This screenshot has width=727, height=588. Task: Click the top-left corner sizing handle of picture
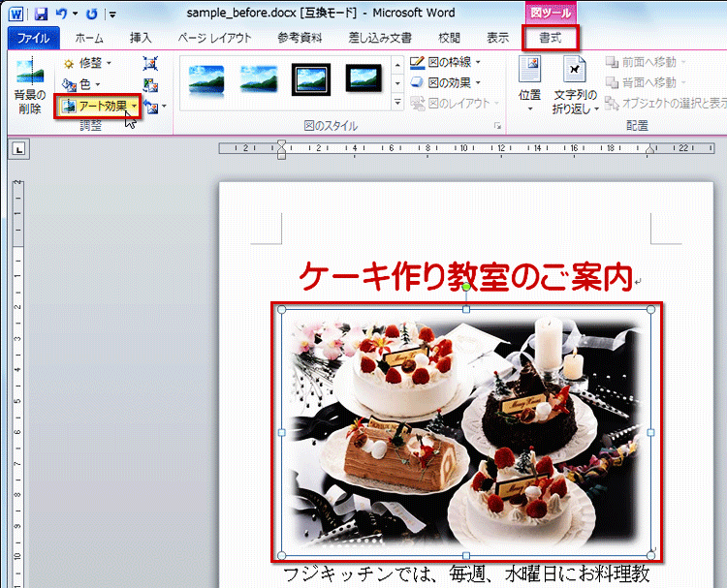click(x=281, y=310)
